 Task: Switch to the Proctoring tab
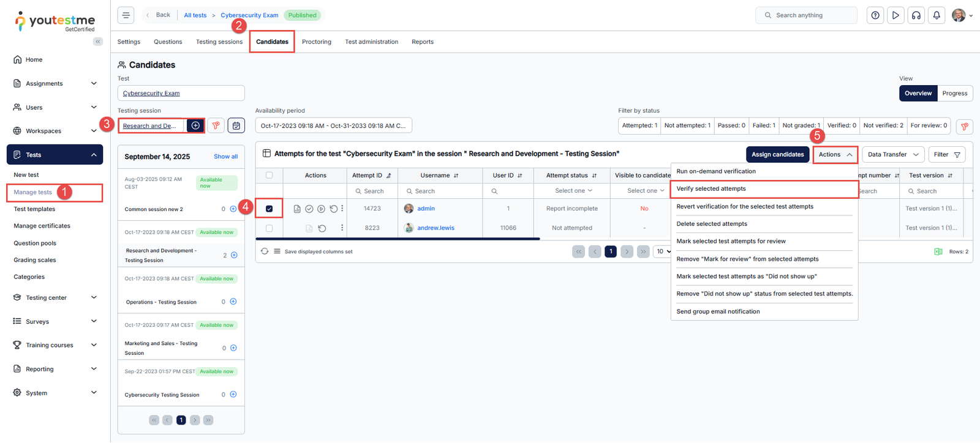pyautogui.click(x=316, y=42)
